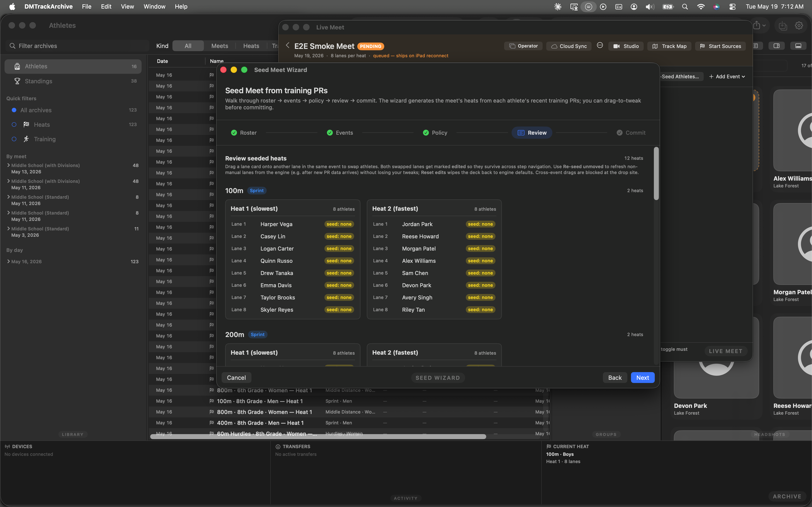Click Next in the Seed Wizard
The image size is (812, 507).
(643, 378)
